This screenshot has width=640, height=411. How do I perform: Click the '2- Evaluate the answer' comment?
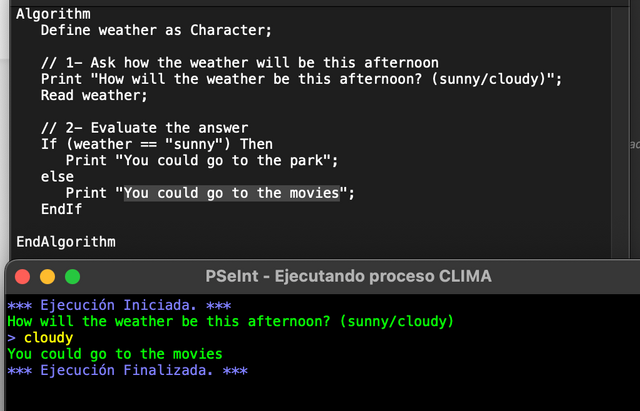click(148, 128)
